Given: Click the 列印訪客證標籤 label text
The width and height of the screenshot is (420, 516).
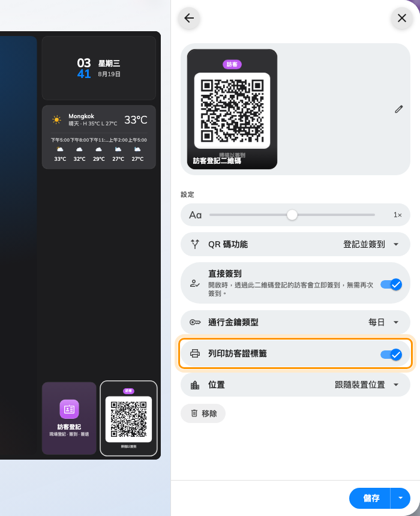Looking at the screenshot, I should [238, 353].
